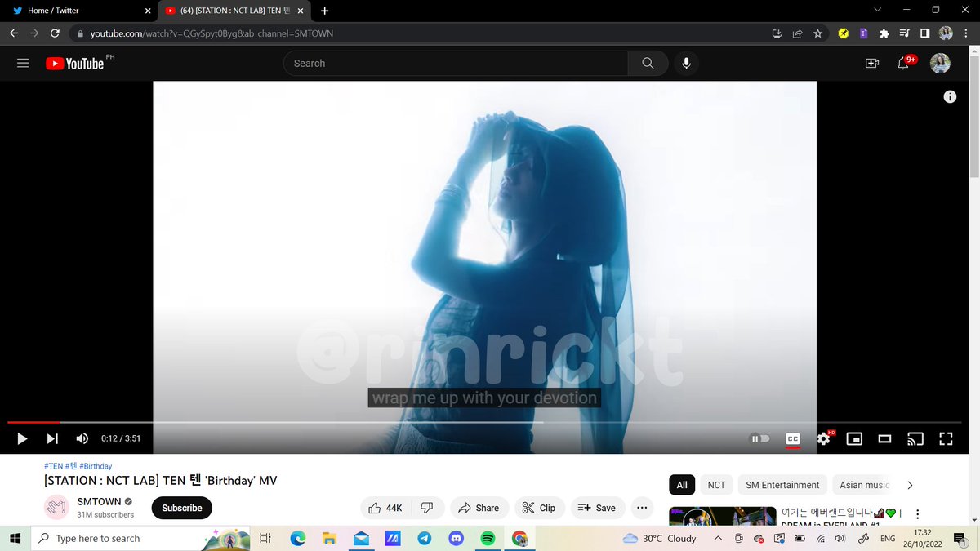The width and height of the screenshot is (980, 551).
Task: Open Windows Start menu
Action: pos(15,538)
